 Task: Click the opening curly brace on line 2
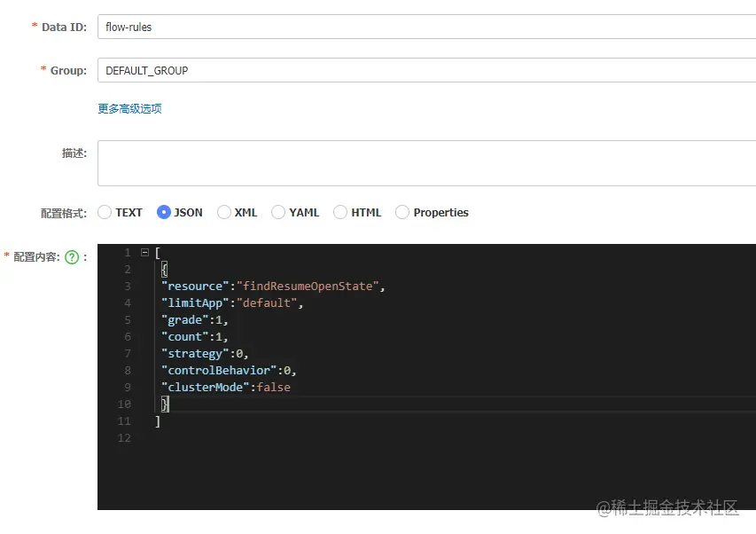point(165,269)
